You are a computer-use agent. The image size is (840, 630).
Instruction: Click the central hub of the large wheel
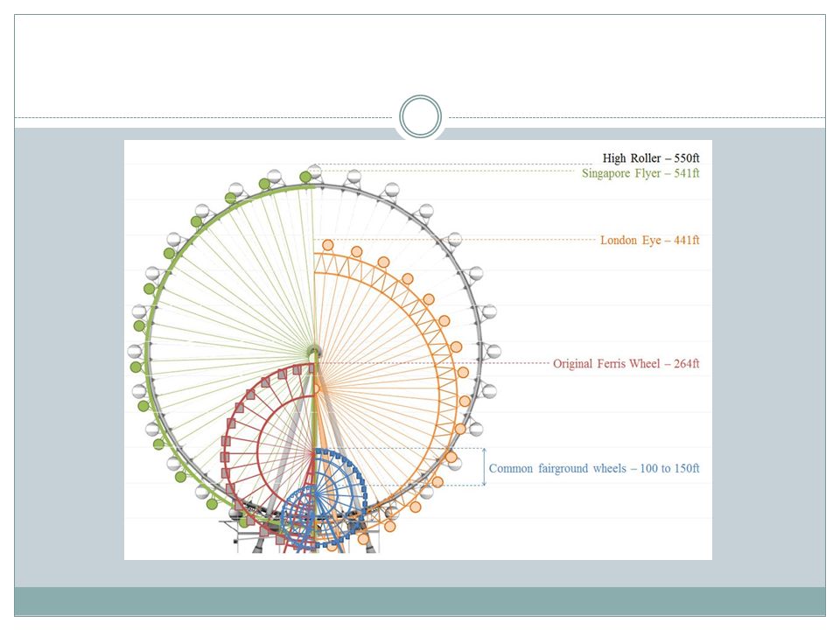pos(314,352)
